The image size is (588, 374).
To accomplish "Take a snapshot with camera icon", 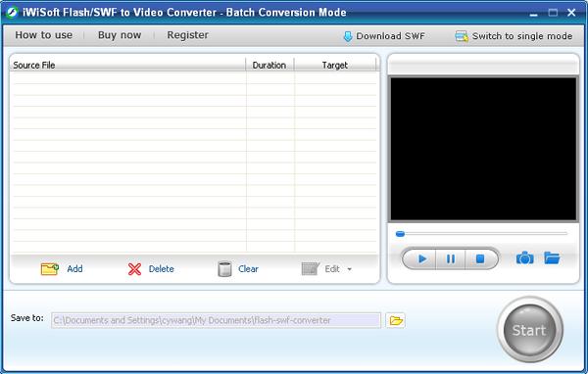I will (x=524, y=258).
